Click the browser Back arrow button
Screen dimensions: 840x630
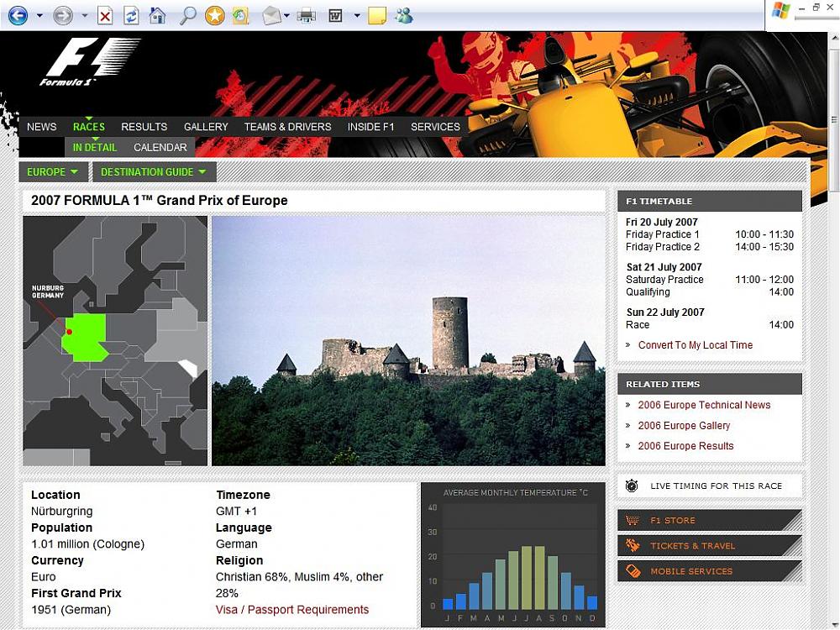(18, 15)
